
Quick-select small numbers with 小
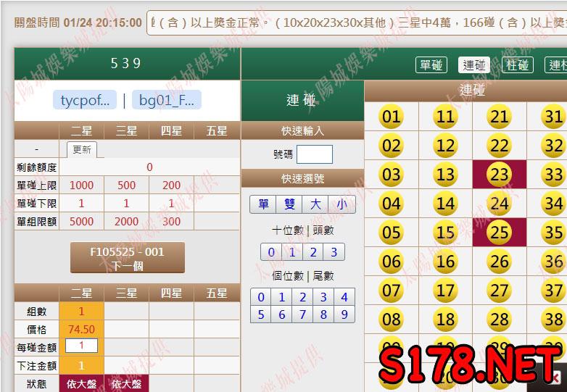[x=342, y=204]
